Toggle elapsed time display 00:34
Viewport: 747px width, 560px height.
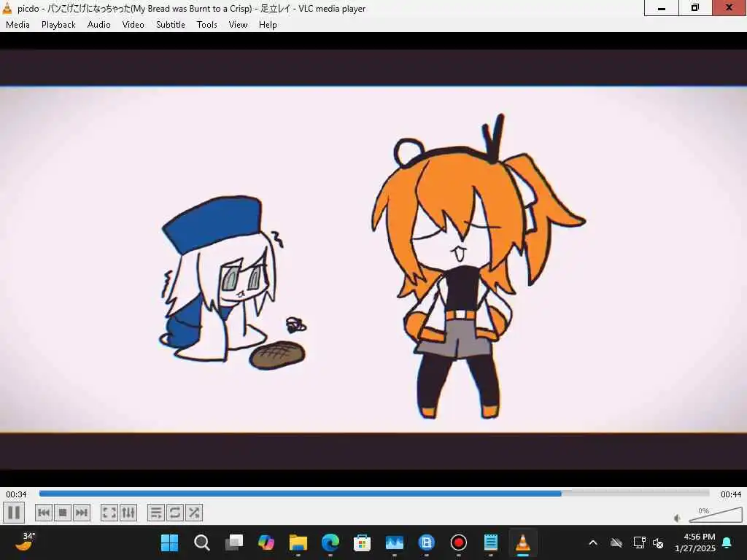point(16,494)
